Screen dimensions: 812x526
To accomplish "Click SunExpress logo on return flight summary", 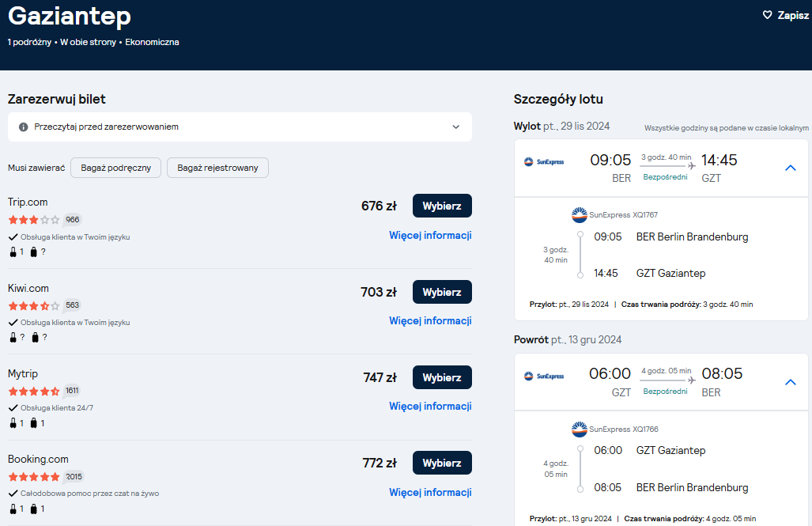I will click(x=544, y=377).
